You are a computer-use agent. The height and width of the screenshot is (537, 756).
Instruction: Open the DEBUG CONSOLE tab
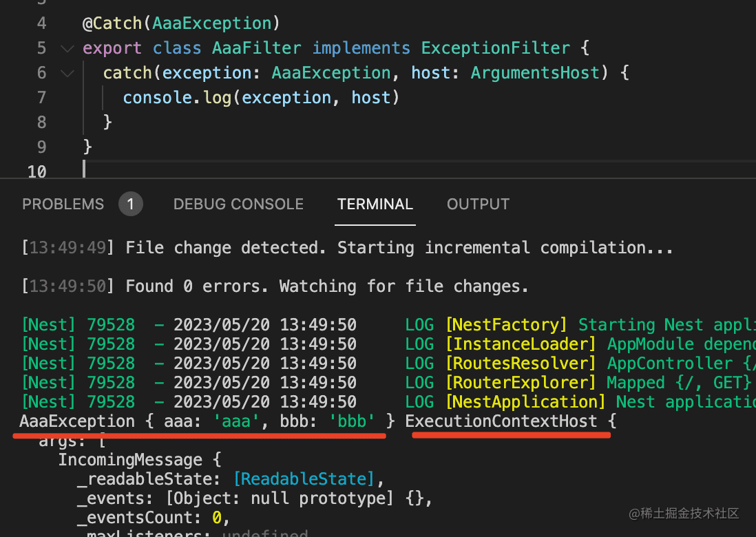[238, 204]
